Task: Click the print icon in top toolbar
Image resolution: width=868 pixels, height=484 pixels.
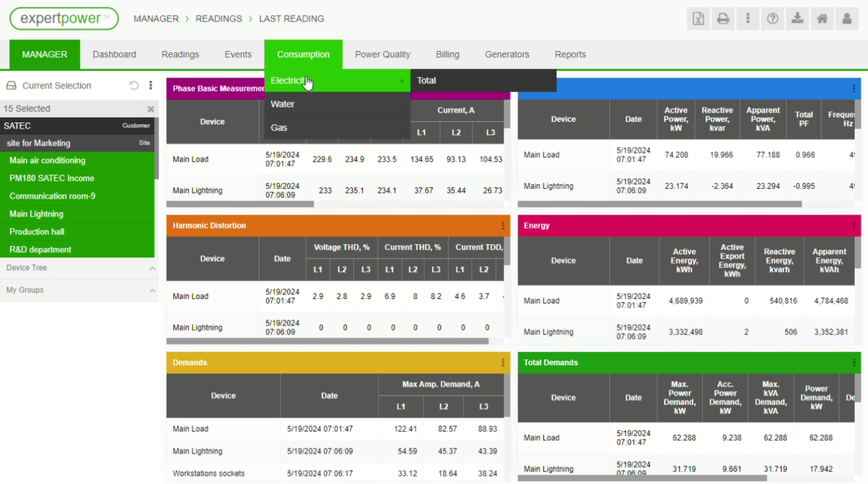Action: (723, 19)
